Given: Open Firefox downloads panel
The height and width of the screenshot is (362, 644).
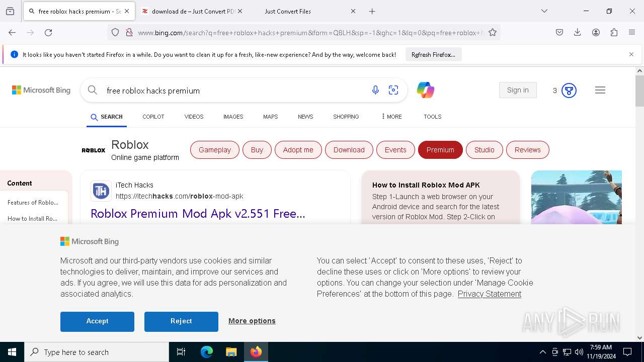Looking at the screenshot, I should click(x=578, y=33).
